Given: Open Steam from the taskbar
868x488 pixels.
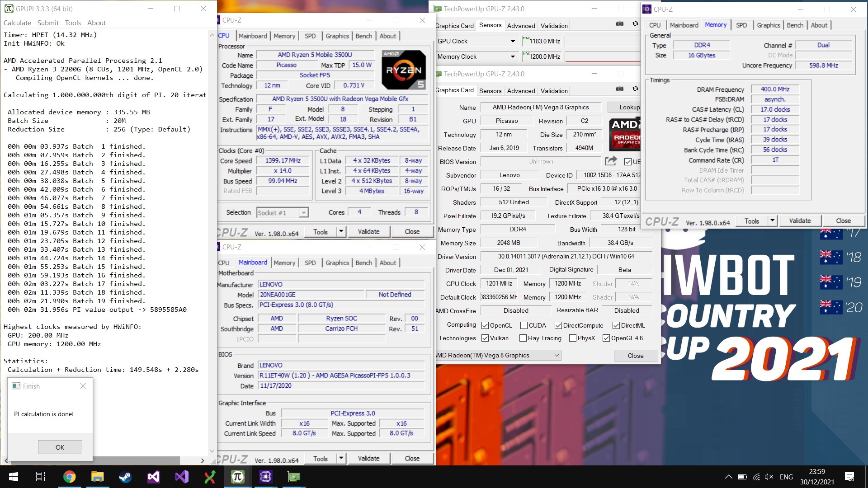Looking at the screenshot, I should tap(125, 477).
